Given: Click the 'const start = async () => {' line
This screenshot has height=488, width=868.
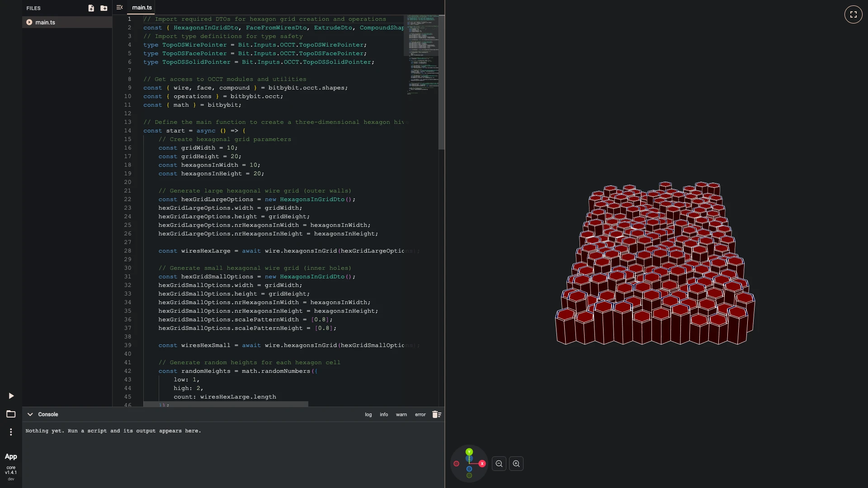Looking at the screenshot, I should [x=194, y=131].
